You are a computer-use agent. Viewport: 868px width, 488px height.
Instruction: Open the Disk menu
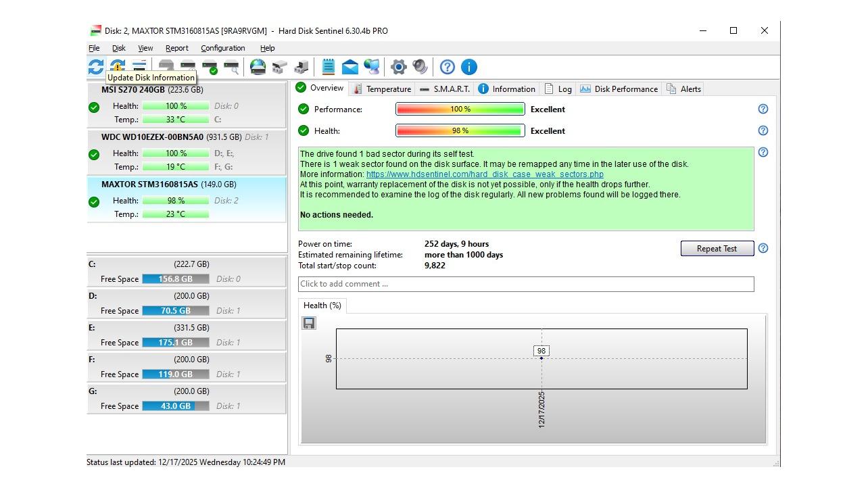click(x=119, y=48)
